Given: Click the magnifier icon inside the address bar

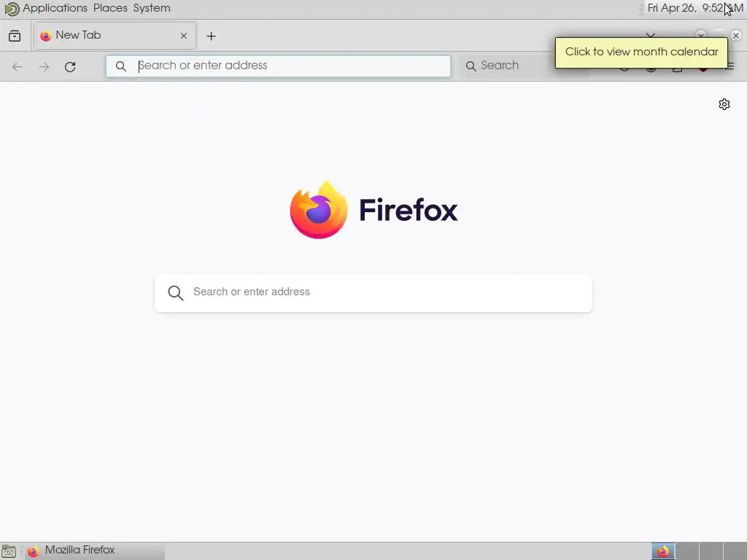Looking at the screenshot, I should click(x=121, y=66).
